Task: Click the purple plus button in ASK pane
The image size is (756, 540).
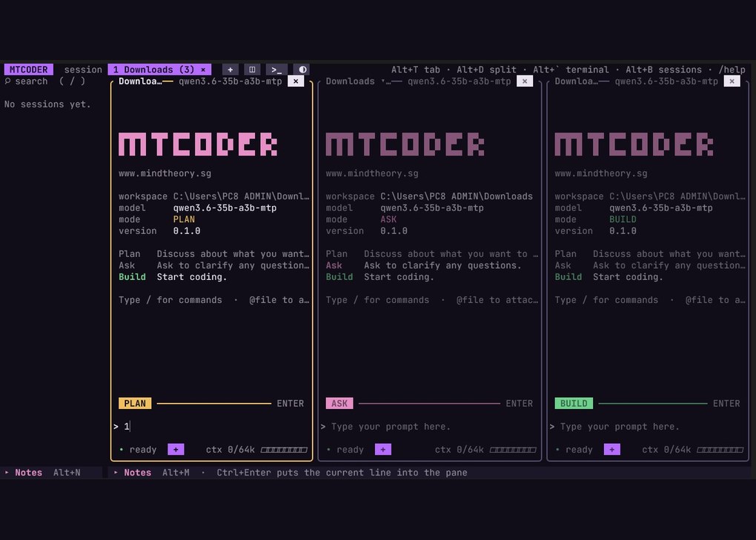Action: (383, 450)
